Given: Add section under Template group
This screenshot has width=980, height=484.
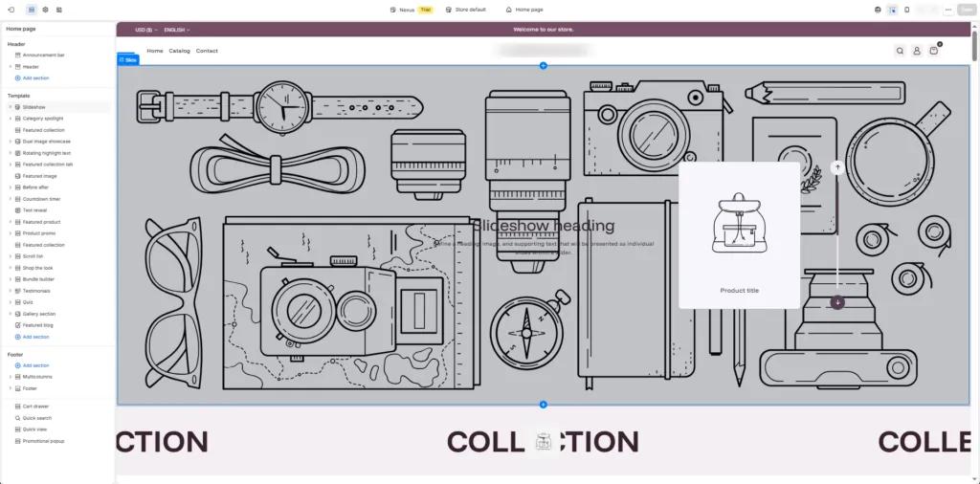Looking at the screenshot, I should [32, 338].
